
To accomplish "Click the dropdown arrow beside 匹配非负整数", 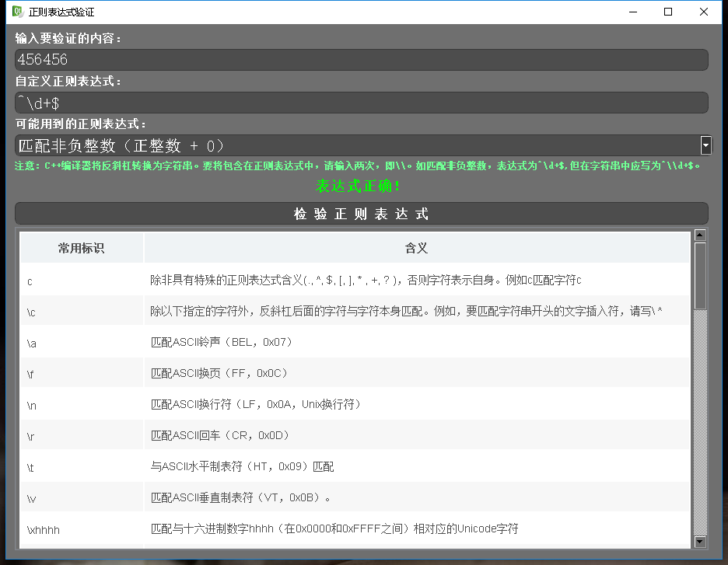I will point(705,145).
